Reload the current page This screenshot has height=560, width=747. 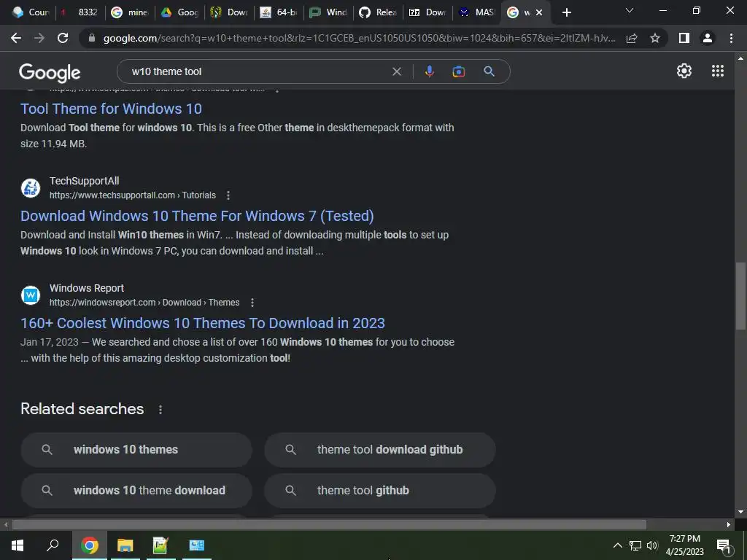click(x=63, y=38)
